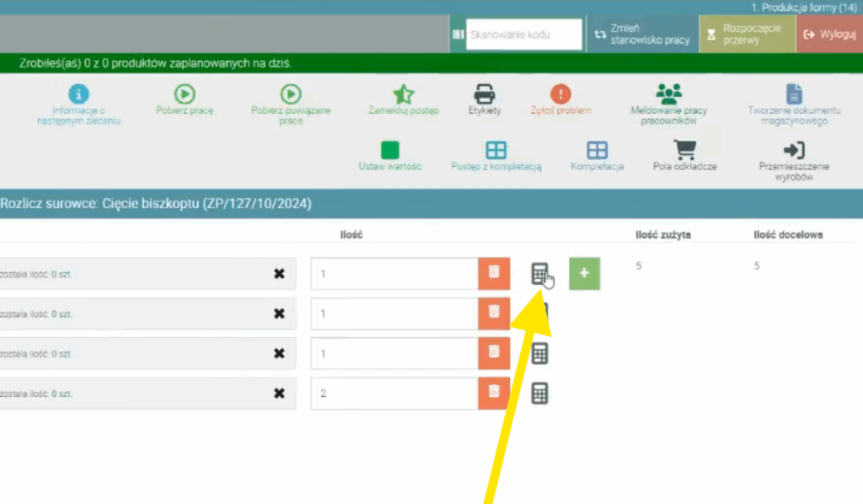Image resolution: width=863 pixels, height=504 pixels.
Task: Click Zamelduj postęp star icon
Action: (404, 94)
